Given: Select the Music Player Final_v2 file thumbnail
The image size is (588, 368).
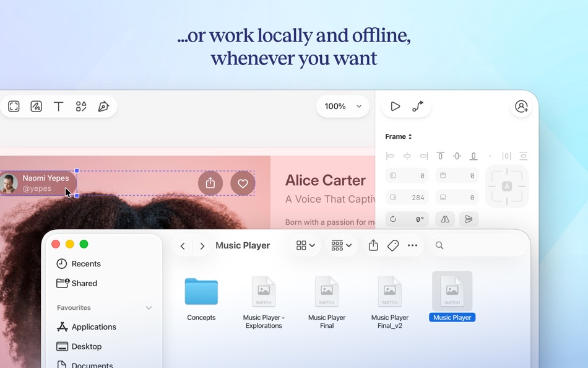Looking at the screenshot, I should coord(390,291).
